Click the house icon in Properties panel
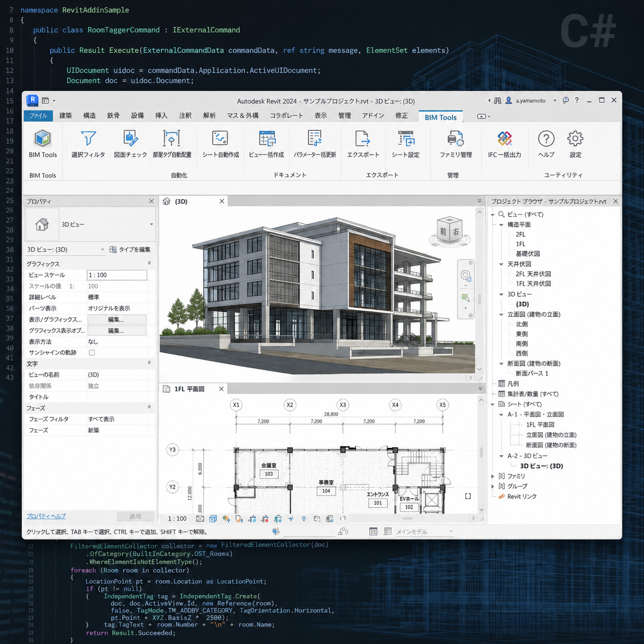Screen dimensions: 644x644 [42, 224]
